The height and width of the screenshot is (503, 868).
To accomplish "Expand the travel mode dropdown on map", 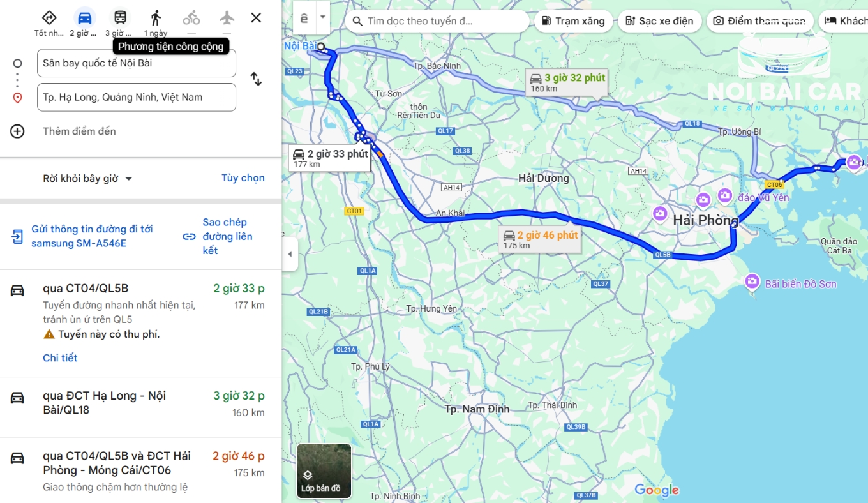I will (322, 17).
